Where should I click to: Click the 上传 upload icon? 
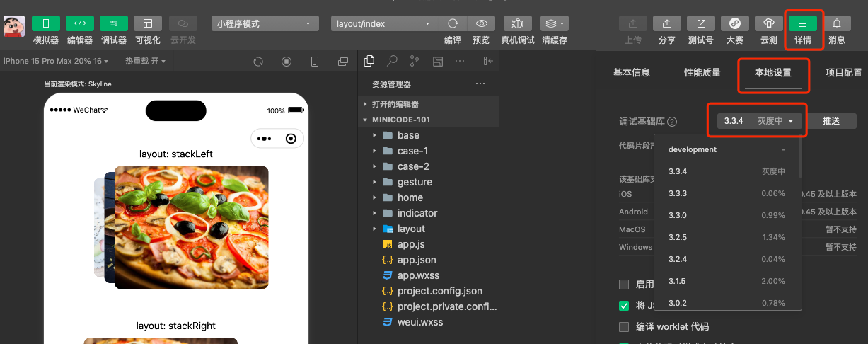633,23
